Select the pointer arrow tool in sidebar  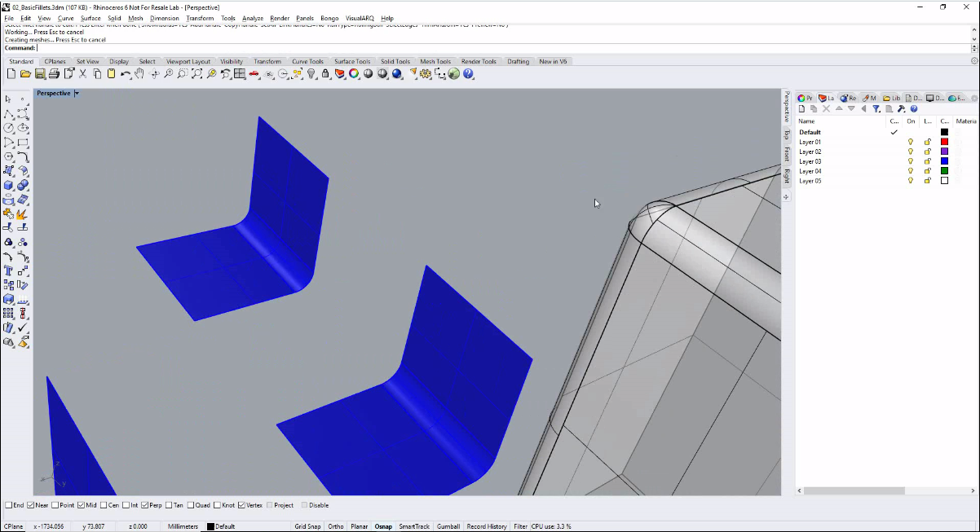click(8, 99)
